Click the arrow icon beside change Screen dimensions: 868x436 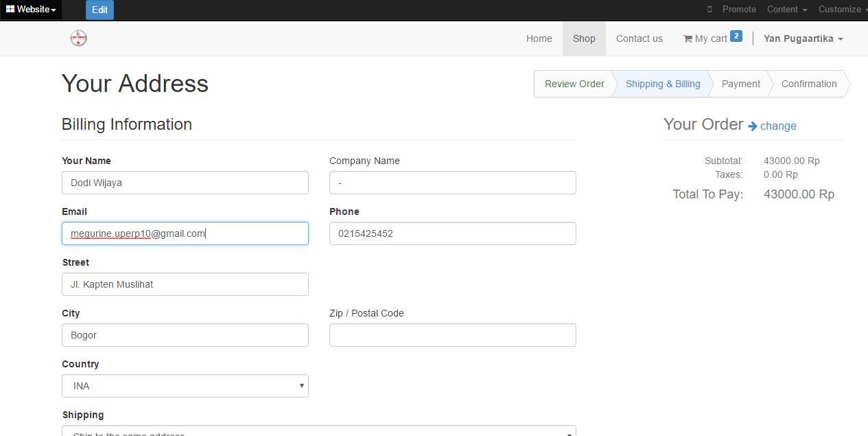tap(753, 126)
